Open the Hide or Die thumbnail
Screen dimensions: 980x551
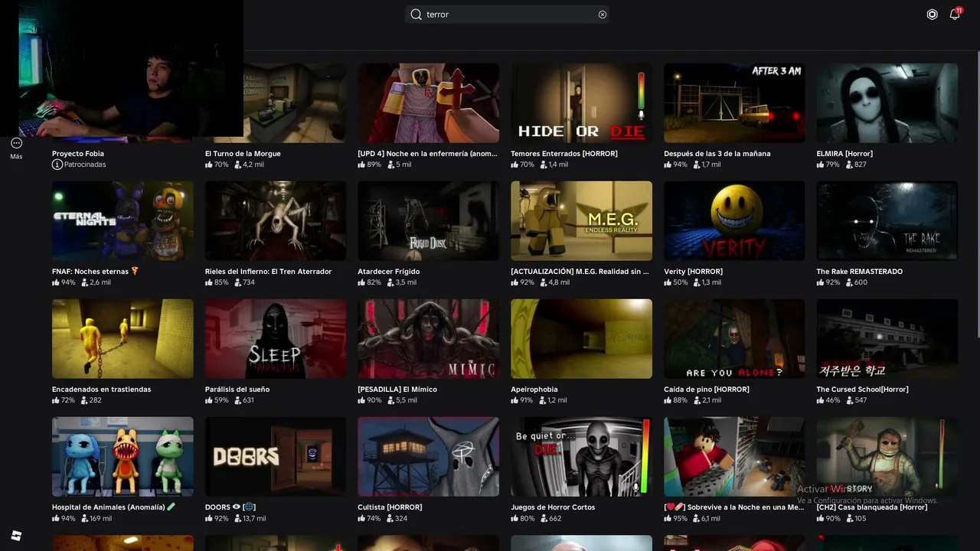coord(582,103)
